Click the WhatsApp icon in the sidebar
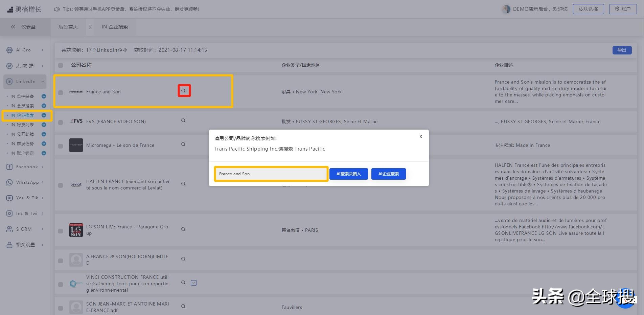 coord(9,182)
